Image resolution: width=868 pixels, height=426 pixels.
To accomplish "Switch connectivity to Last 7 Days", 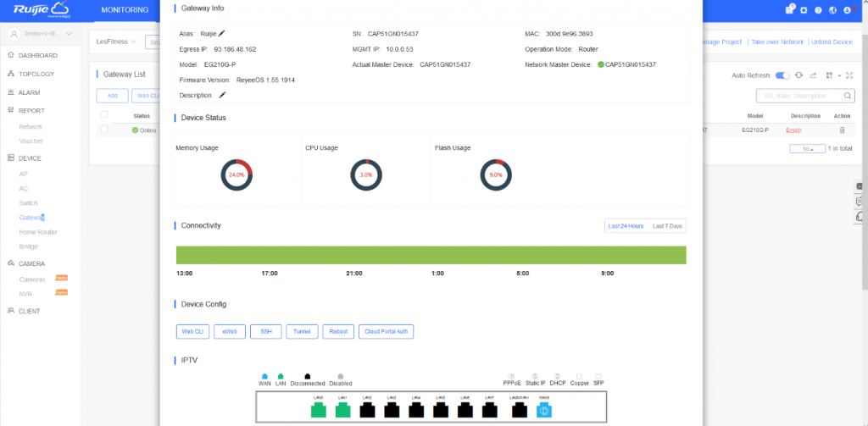I will (x=668, y=226).
